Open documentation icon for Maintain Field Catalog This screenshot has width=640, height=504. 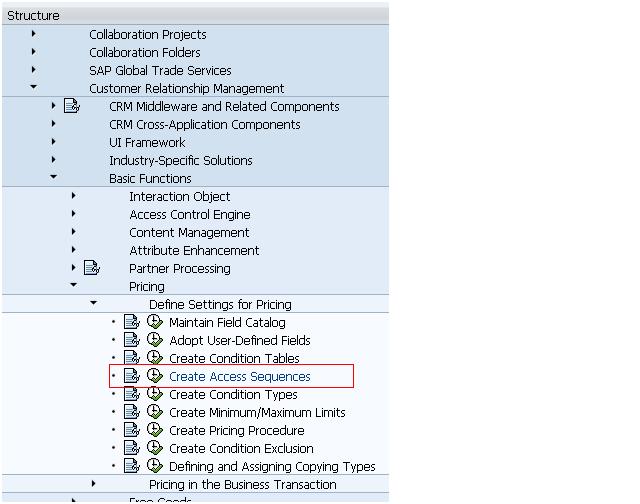pyautogui.click(x=132, y=322)
